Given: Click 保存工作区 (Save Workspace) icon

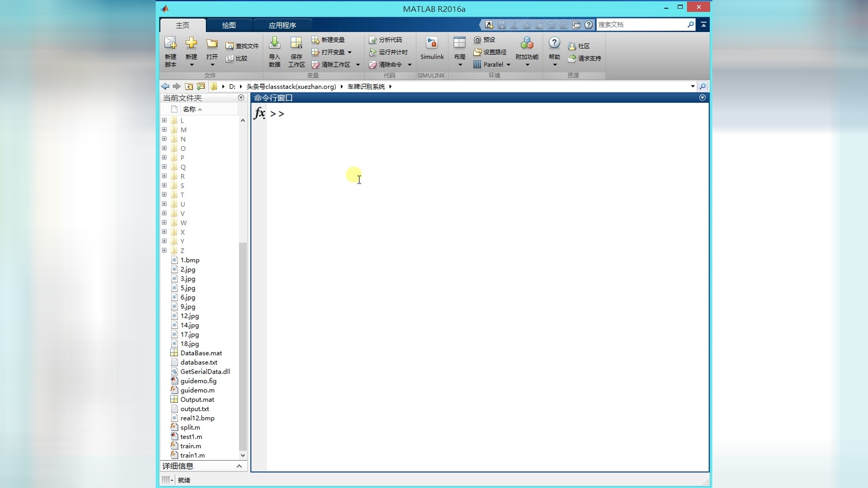Looking at the screenshot, I should click(296, 43).
